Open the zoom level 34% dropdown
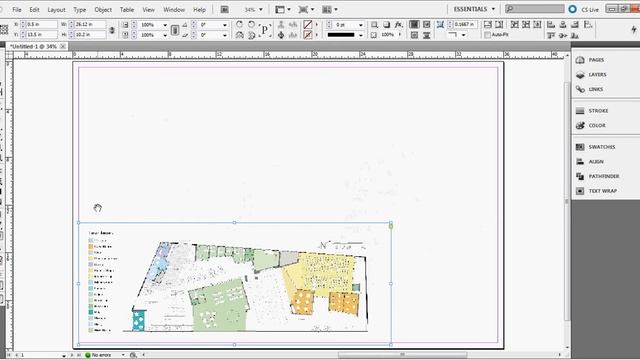640x360 pixels. (261, 9)
